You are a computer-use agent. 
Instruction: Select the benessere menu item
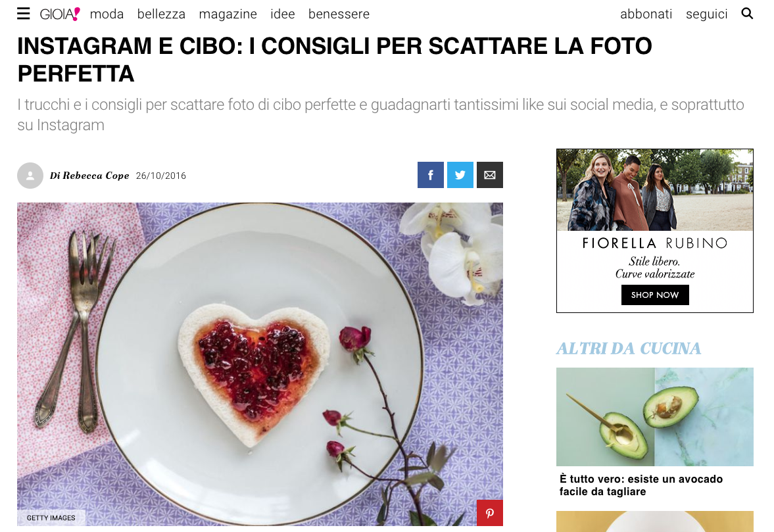[339, 14]
